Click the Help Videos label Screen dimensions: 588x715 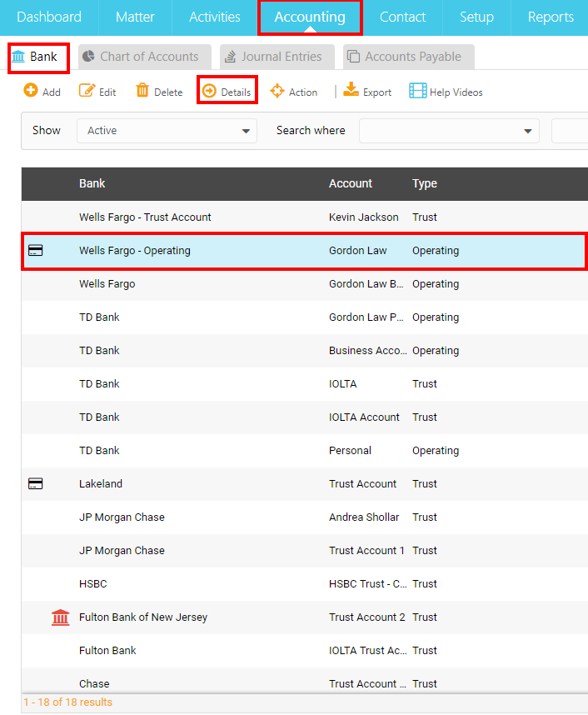[x=456, y=92]
